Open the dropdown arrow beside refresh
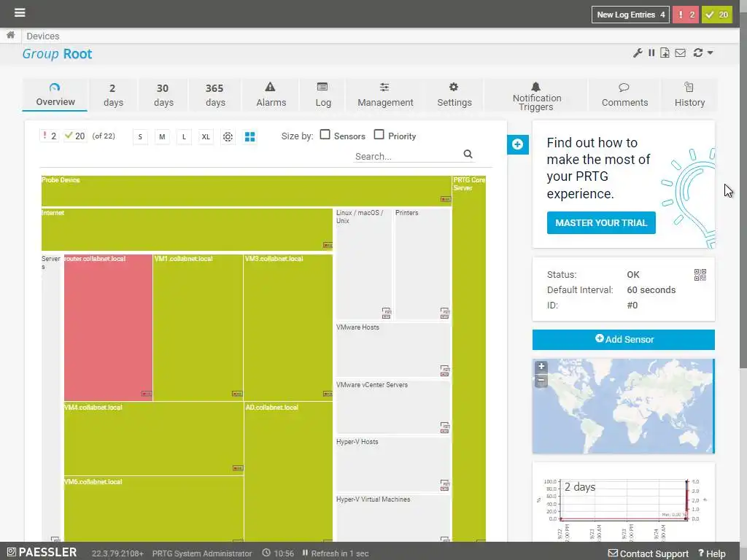 tap(710, 52)
